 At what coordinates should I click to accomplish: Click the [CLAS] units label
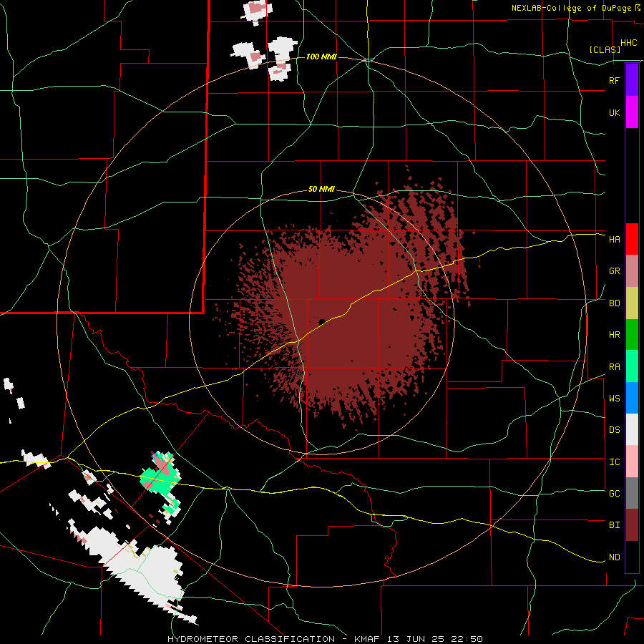click(605, 49)
